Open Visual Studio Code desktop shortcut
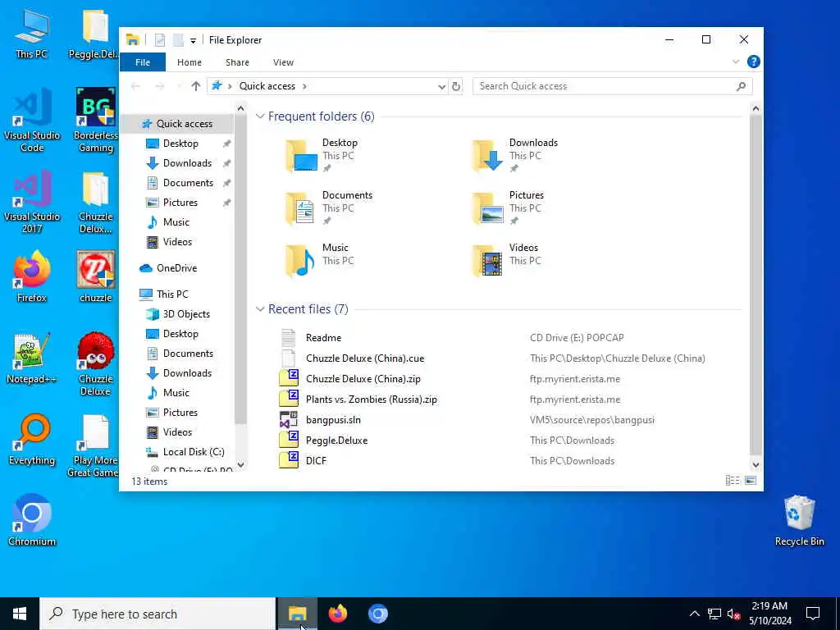The image size is (840, 630). [32, 120]
